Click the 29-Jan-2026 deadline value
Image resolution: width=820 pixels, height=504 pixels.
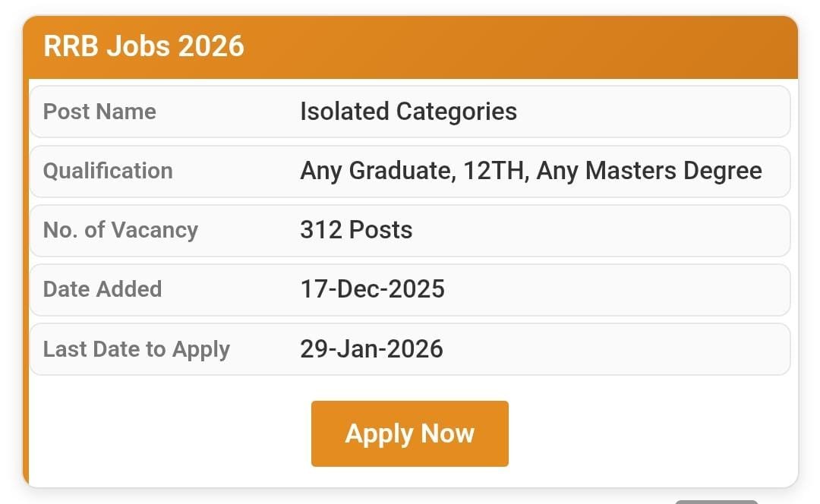[371, 349]
